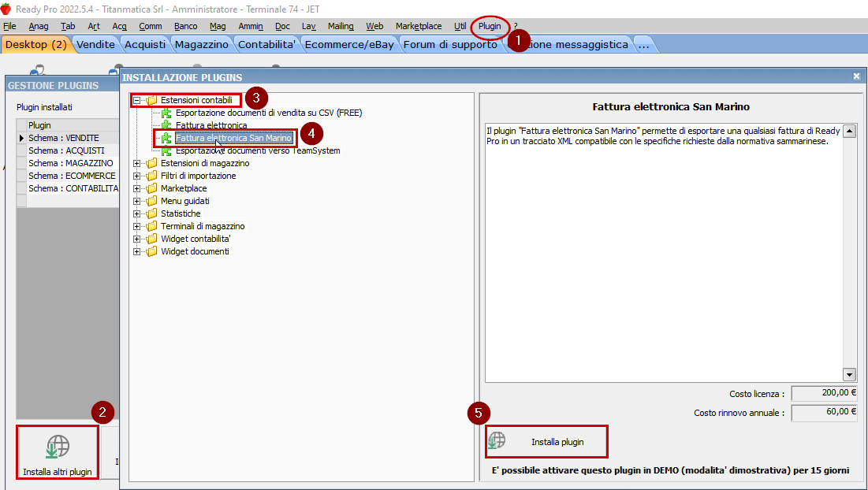
Task: Open the Plugin menu
Action: [x=490, y=26]
